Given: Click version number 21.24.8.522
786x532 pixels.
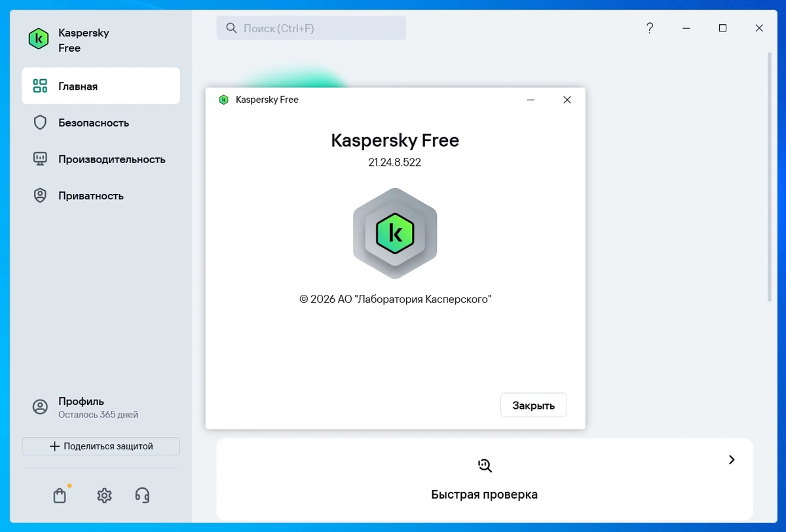Looking at the screenshot, I should point(395,162).
